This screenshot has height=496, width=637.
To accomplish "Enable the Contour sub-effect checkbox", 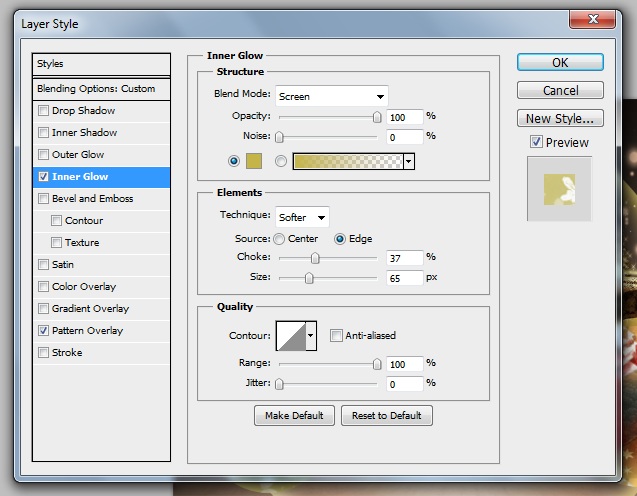I will 56,221.
